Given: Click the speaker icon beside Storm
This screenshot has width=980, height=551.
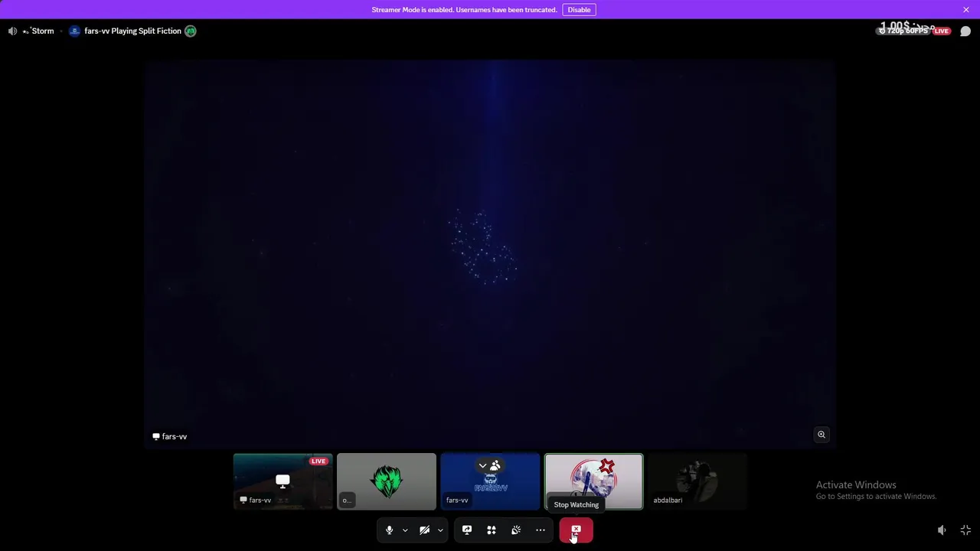Looking at the screenshot, I should point(12,31).
